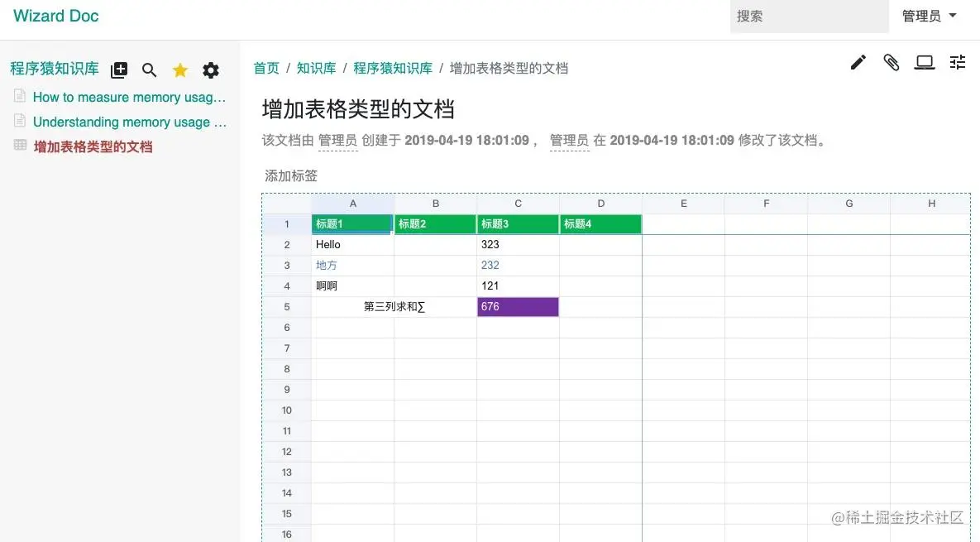Image resolution: width=980 pixels, height=542 pixels.
Task: Select row 16 header
Action: [x=287, y=535]
